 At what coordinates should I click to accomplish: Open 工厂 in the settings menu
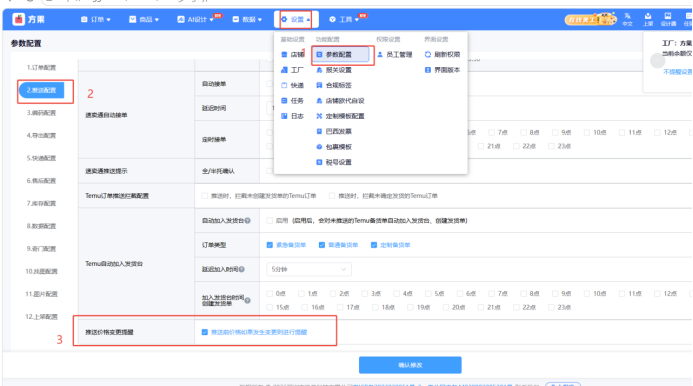[293, 70]
